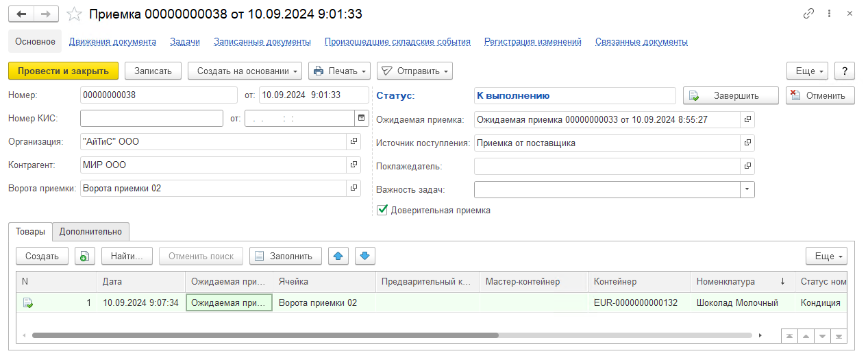Open the Регистрация изменений section
868x358 pixels.
click(x=533, y=41)
